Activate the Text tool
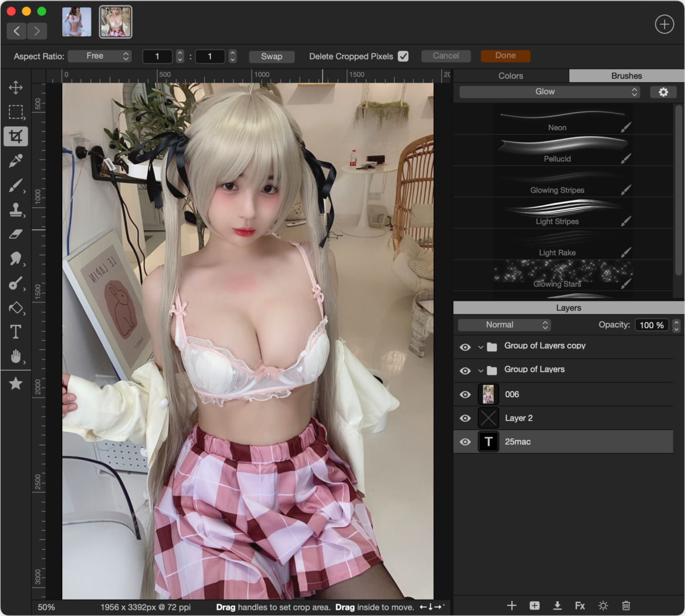685x616 pixels. [16, 332]
